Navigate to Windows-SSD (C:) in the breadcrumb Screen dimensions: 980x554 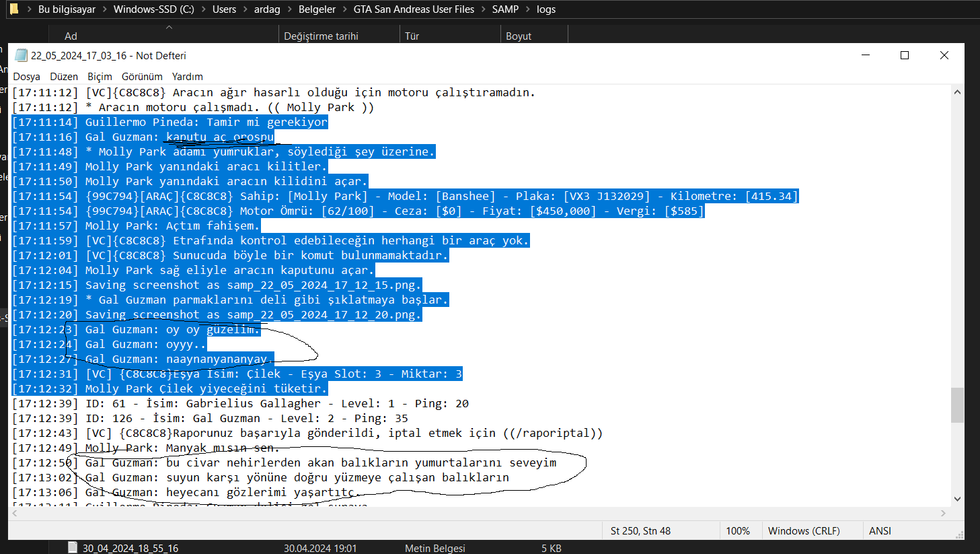pos(153,9)
